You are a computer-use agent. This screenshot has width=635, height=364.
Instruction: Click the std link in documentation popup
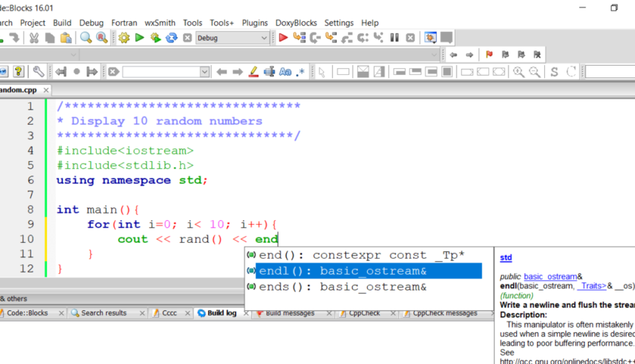(506, 258)
